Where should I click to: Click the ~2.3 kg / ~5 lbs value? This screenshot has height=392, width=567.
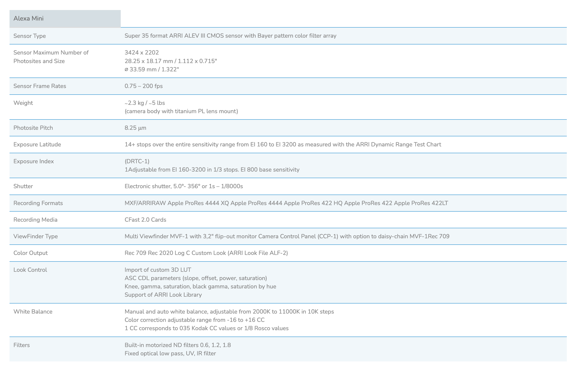click(x=144, y=103)
